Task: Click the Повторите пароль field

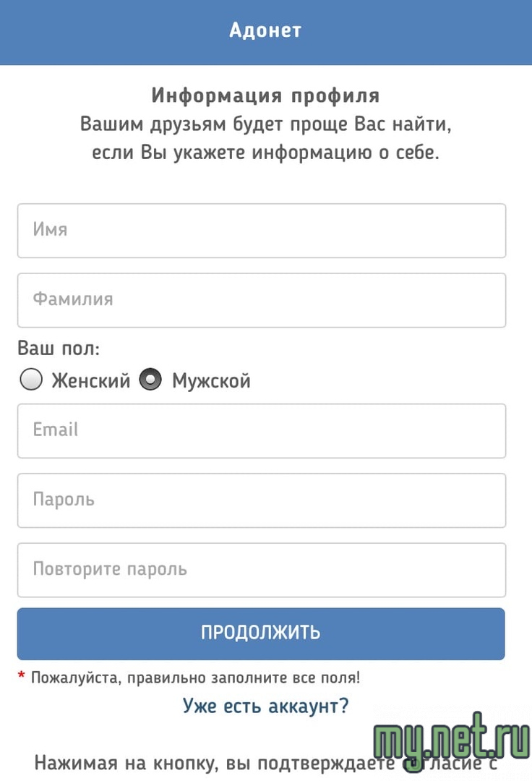Action: tap(261, 570)
